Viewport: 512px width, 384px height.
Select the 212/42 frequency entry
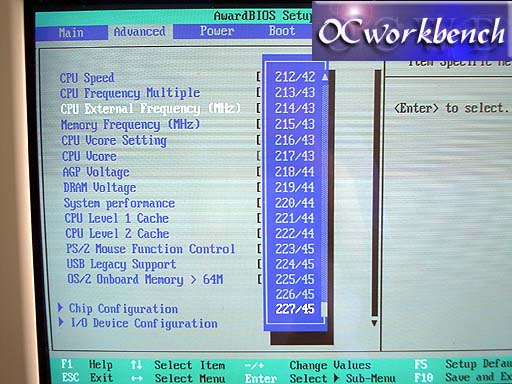tap(295, 77)
